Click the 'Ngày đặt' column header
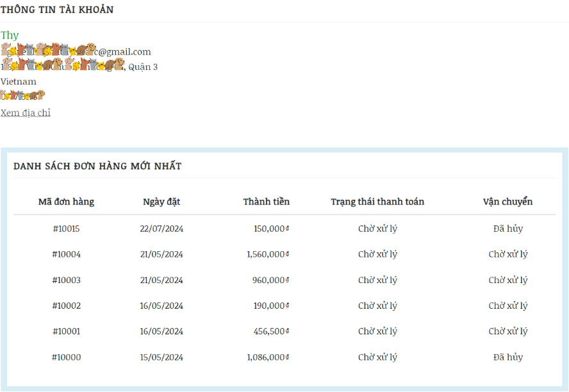The height and width of the screenshot is (392, 569). [161, 202]
